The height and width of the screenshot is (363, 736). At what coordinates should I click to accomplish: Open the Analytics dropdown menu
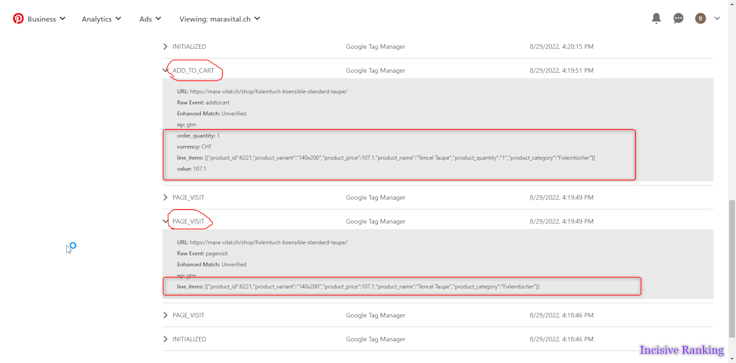click(x=101, y=19)
